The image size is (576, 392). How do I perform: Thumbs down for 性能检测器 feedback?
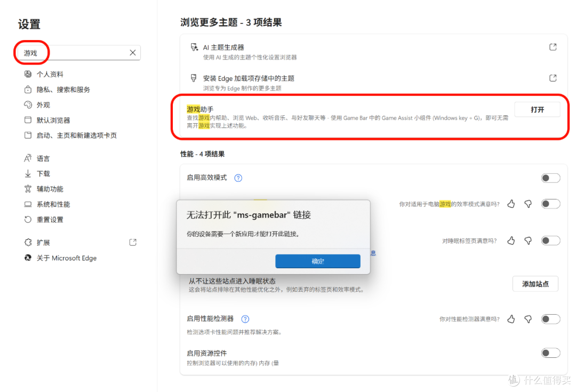(x=528, y=319)
